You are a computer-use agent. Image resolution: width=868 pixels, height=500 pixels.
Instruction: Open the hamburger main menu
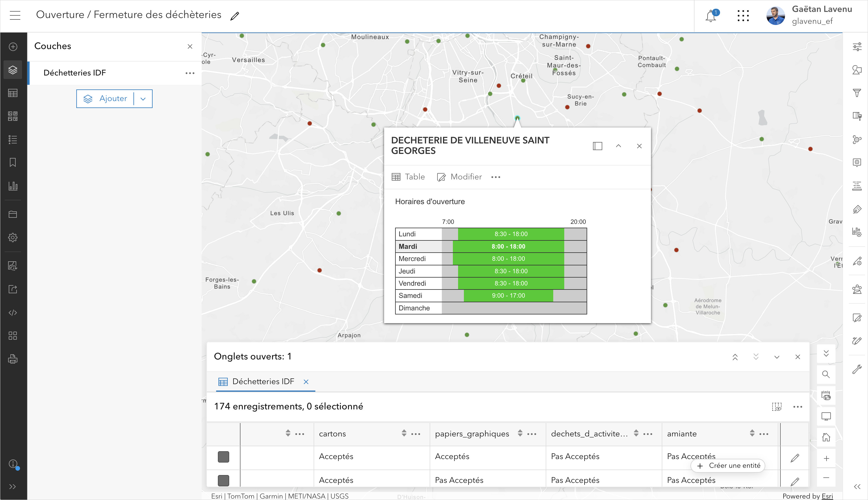point(15,15)
